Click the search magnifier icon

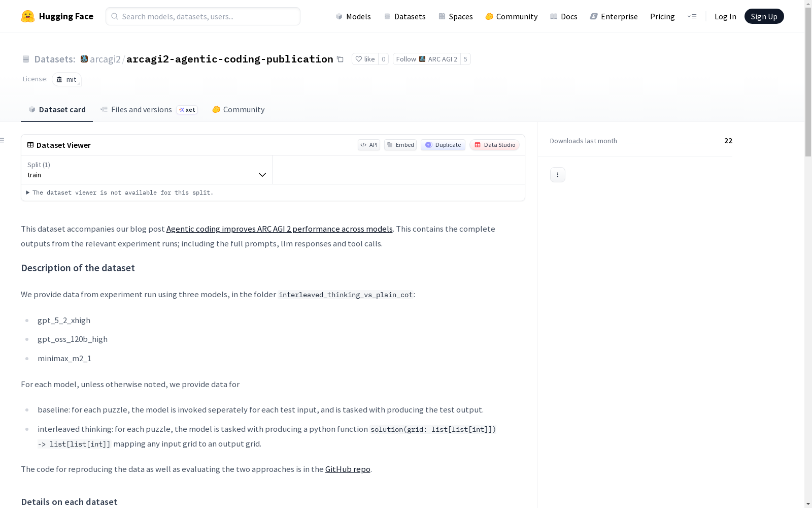pos(115,16)
